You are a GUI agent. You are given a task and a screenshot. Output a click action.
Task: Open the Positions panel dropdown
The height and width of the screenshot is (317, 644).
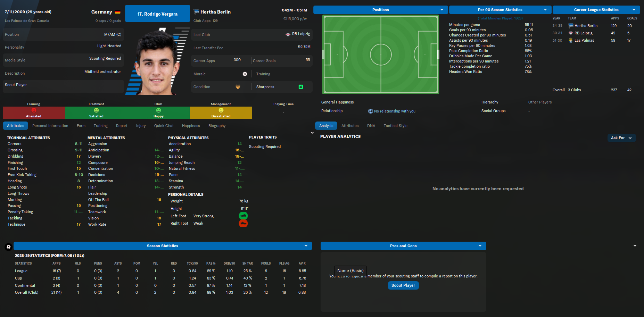coord(380,10)
